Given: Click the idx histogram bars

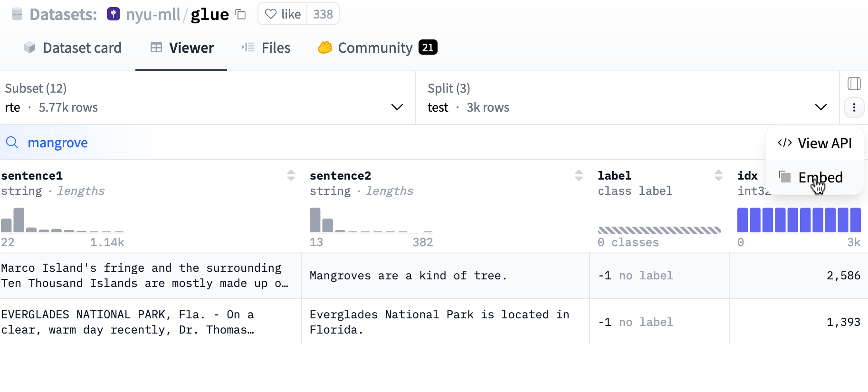Looking at the screenshot, I should 799,220.
